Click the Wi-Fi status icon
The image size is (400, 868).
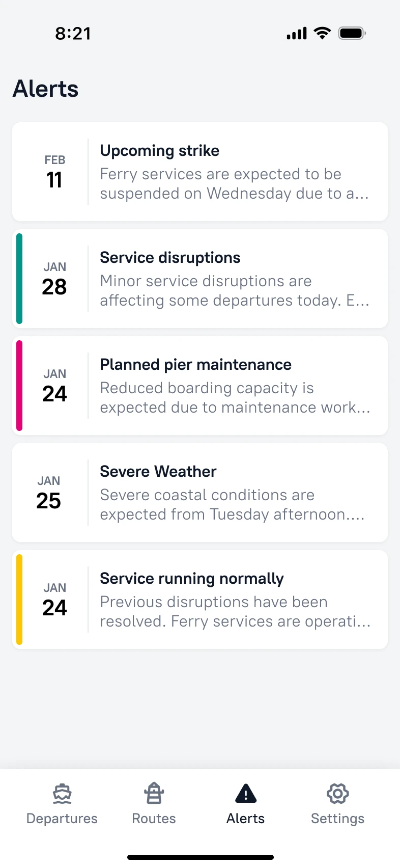322,32
